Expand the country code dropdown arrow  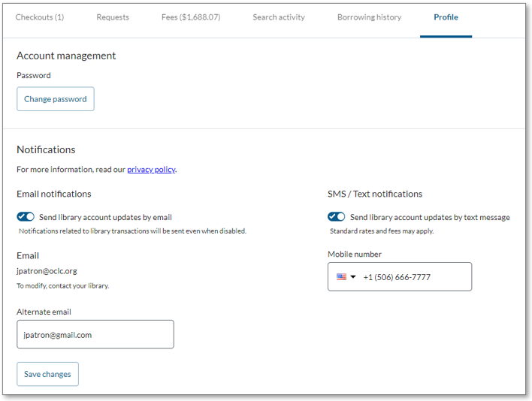353,277
